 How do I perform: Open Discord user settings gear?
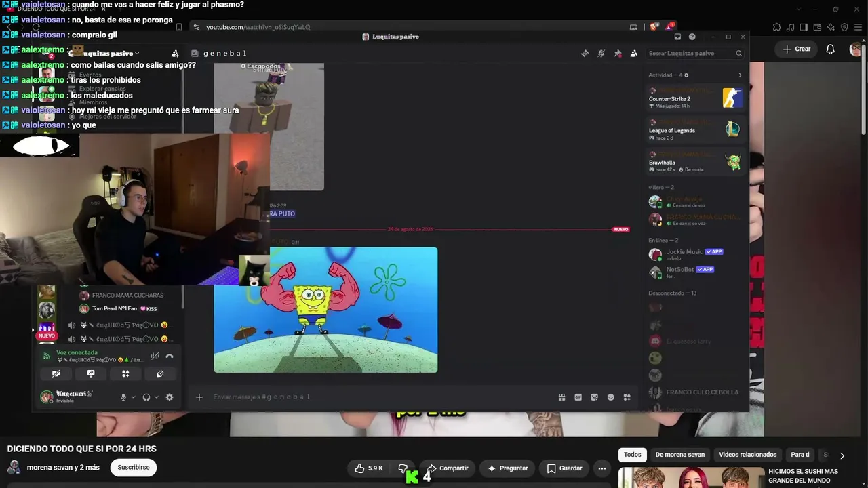click(170, 397)
